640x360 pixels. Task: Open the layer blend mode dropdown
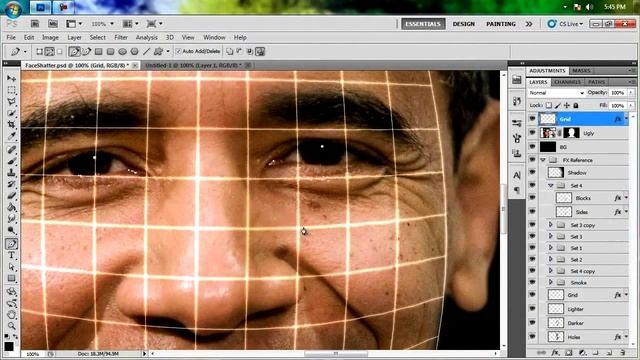coord(556,93)
